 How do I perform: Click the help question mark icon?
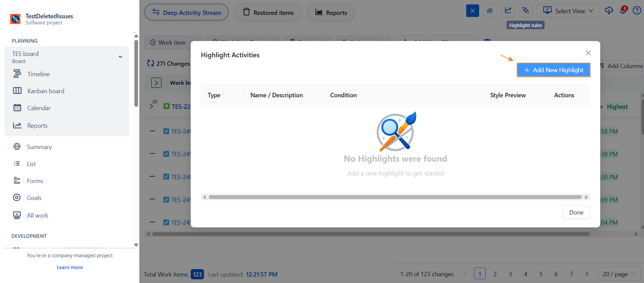point(637,11)
